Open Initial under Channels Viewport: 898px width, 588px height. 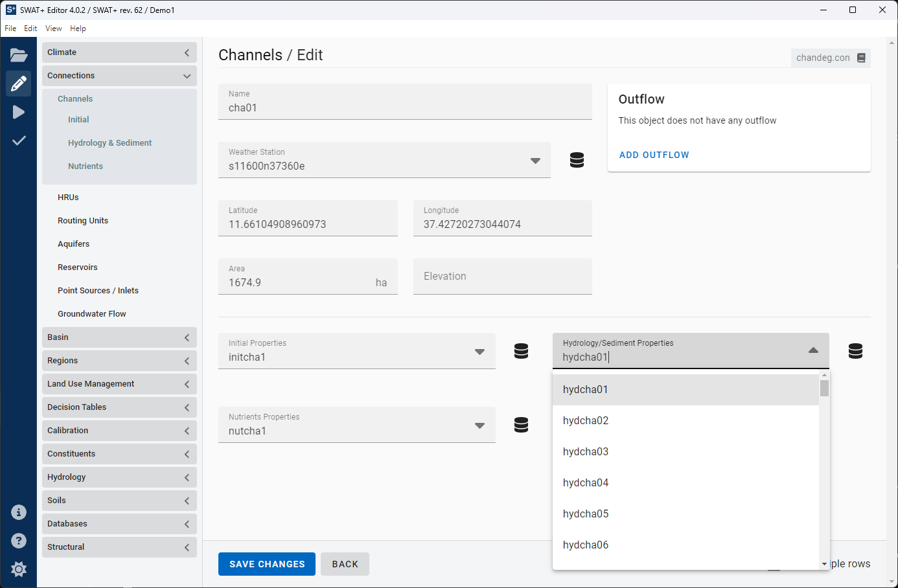78,120
